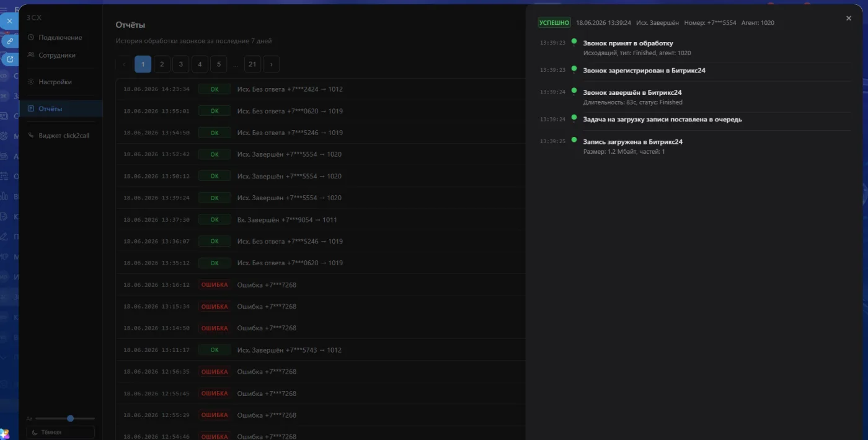Click 'Задача на загрузку записи' step

(662, 120)
